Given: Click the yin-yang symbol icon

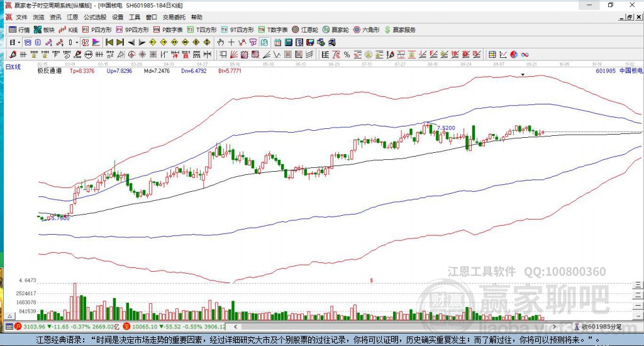Looking at the screenshot, I should coord(514,54).
